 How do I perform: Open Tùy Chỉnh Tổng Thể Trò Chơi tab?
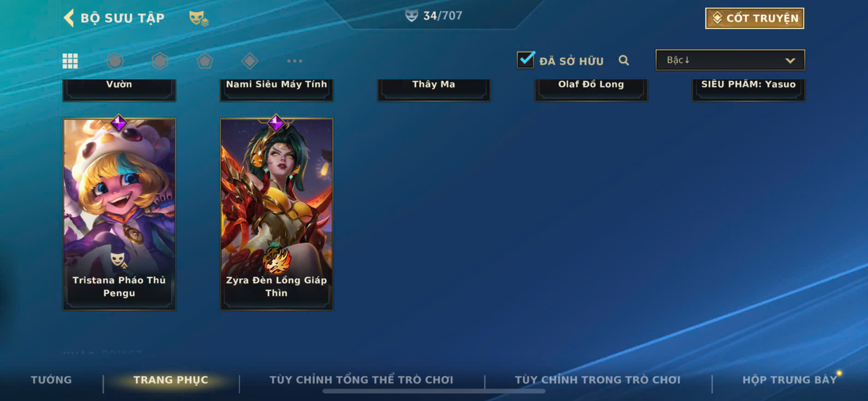click(x=361, y=380)
